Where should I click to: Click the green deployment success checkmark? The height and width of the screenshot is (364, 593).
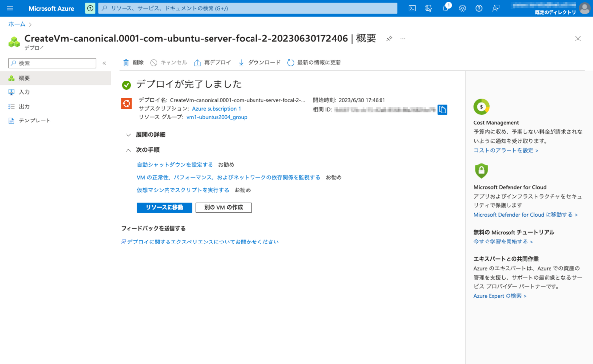(x=127, y=85)
